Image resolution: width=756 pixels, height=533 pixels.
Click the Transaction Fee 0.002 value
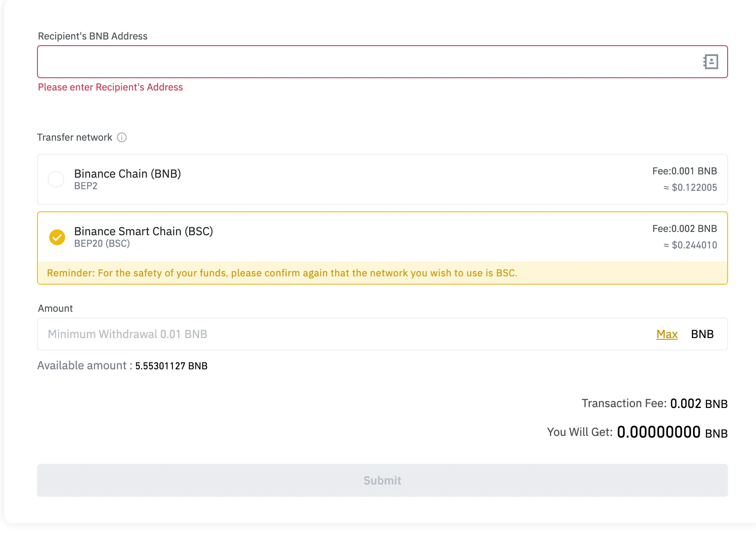[x=685, y=403]
